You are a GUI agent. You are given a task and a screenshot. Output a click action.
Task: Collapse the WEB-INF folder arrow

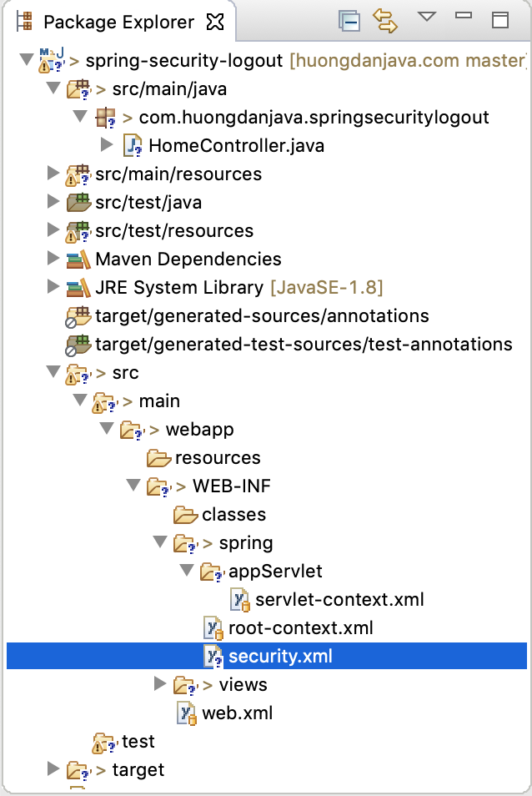click(x=133, y=485)
